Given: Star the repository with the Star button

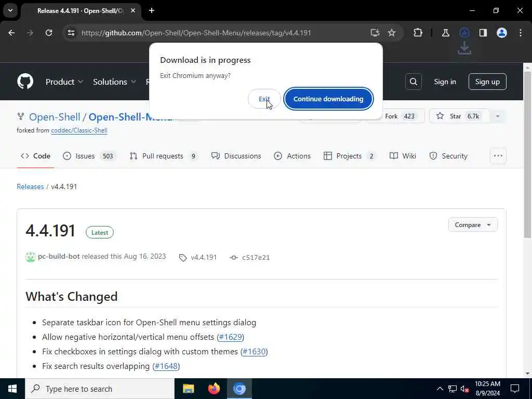Looking at the screenshot, I should click(460, 116).
